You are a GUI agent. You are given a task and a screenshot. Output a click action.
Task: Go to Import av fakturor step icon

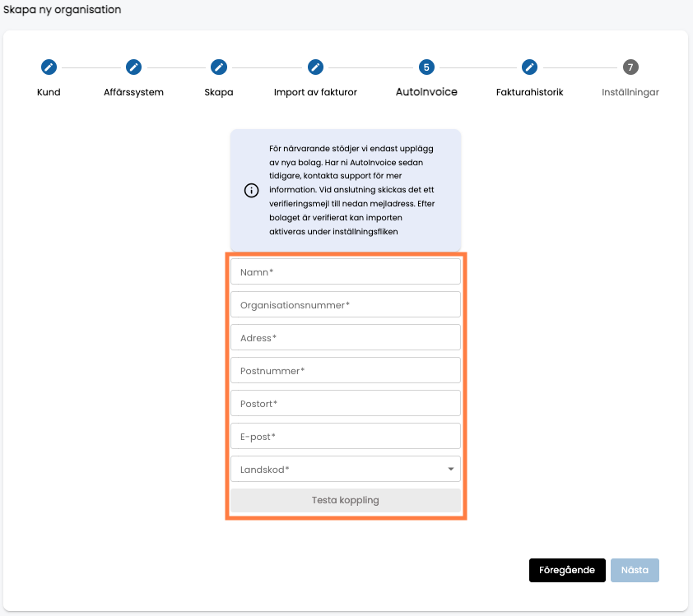coord(315,67)
